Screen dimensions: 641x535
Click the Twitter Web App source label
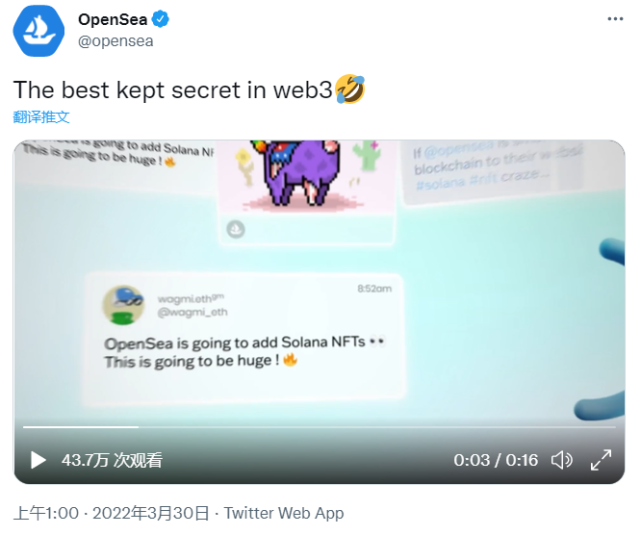(284, 513)
